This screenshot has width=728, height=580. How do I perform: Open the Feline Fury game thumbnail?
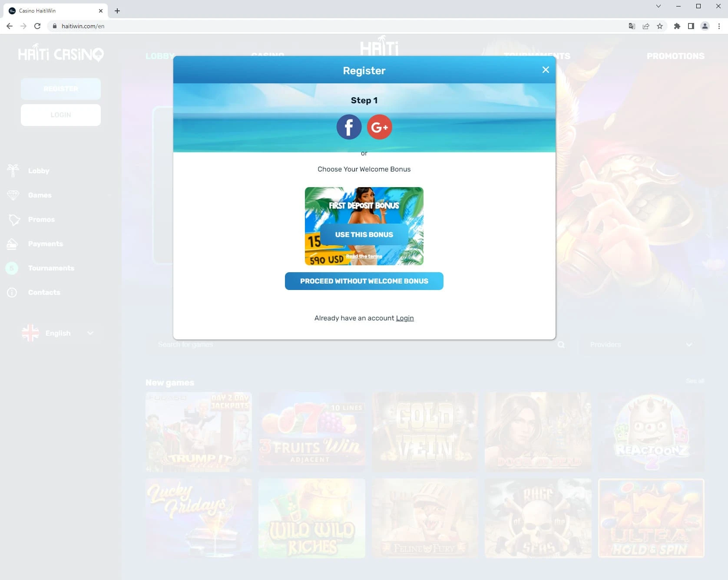point(425,518)
